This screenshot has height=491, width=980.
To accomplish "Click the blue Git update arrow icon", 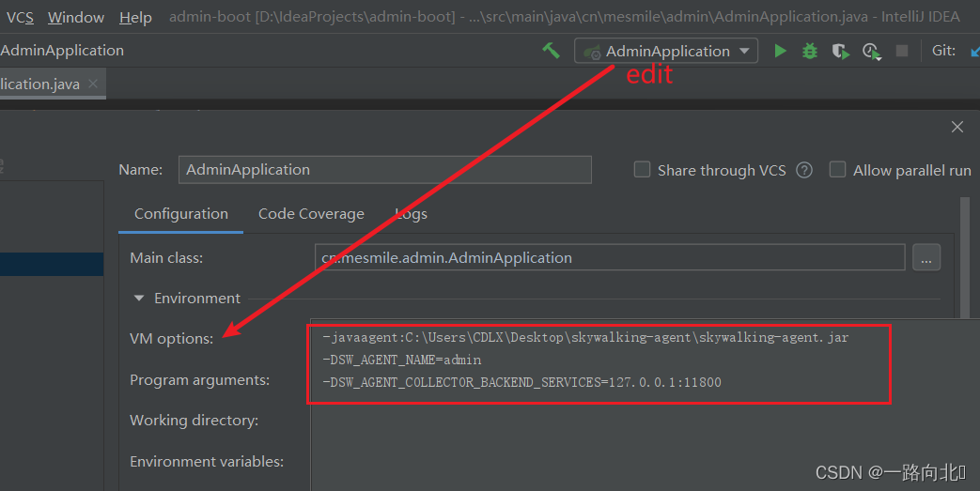I will pos(975,52).
